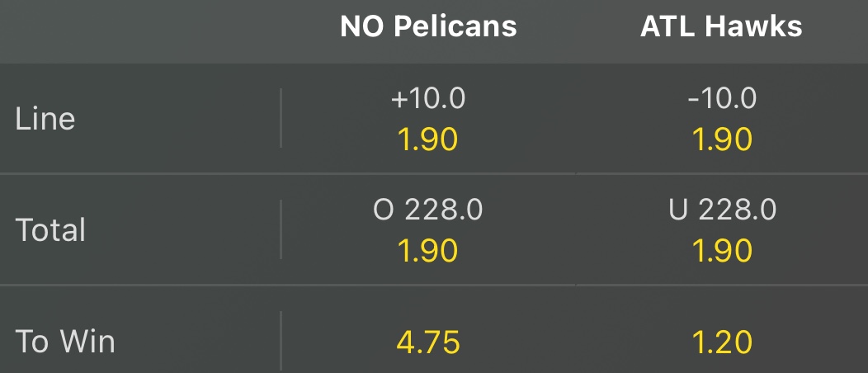Click the NO Pelicans column header
This screenshot has width=868, height=373.
pos(428,26)
